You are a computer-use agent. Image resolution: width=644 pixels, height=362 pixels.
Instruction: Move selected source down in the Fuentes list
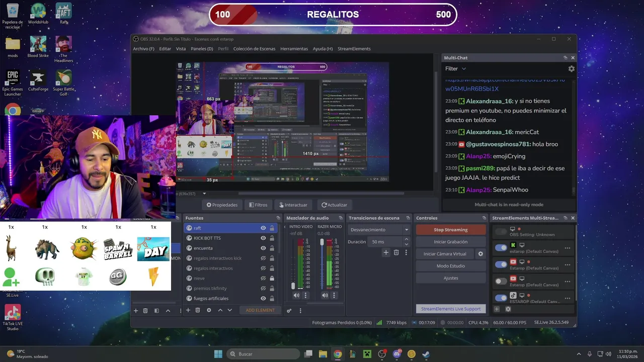[x=230, y=310]
